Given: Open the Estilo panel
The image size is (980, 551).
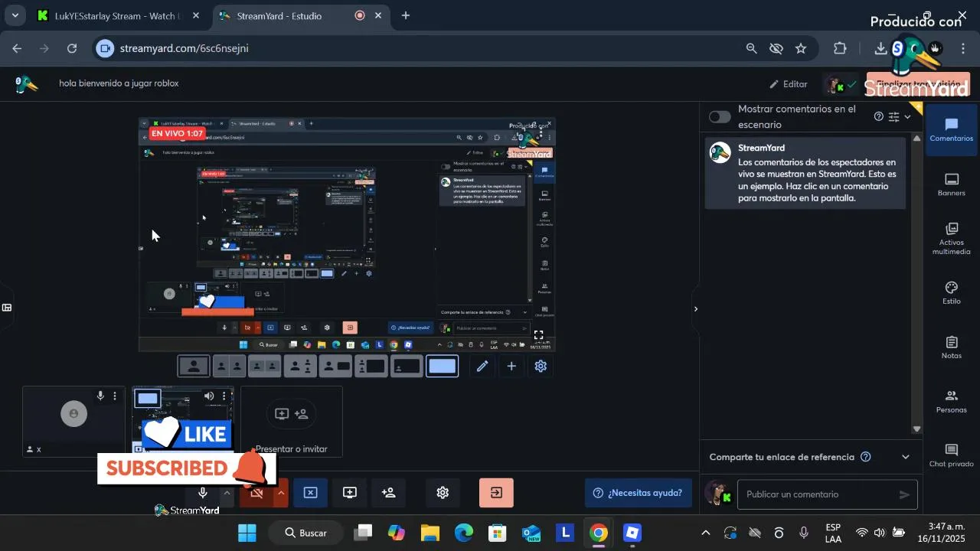Looking at the screenshot, I should click(x=951, y=293).
